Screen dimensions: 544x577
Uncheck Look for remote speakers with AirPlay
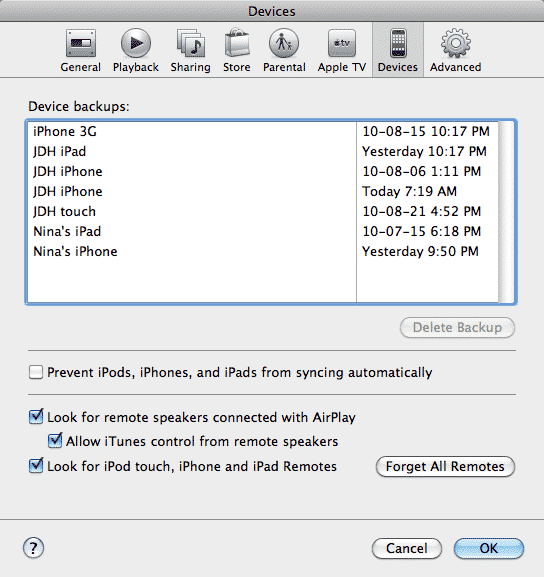[x=36, y=417]
